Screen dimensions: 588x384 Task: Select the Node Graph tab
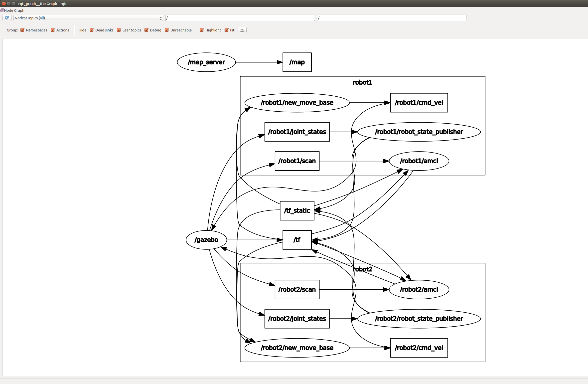12,9
